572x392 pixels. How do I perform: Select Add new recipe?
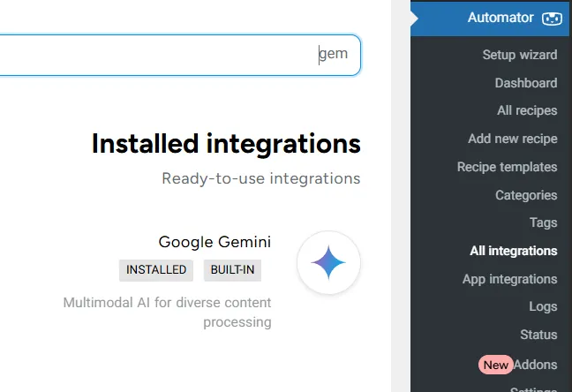pos(512,139)
